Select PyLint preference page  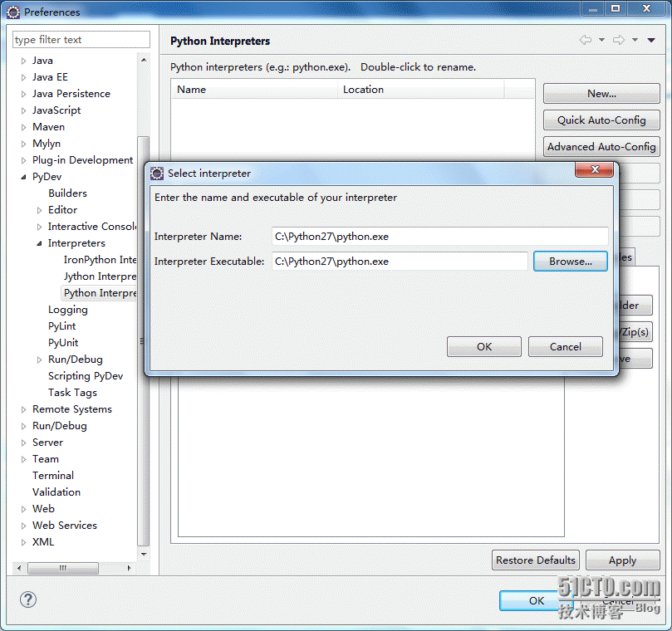61,326
